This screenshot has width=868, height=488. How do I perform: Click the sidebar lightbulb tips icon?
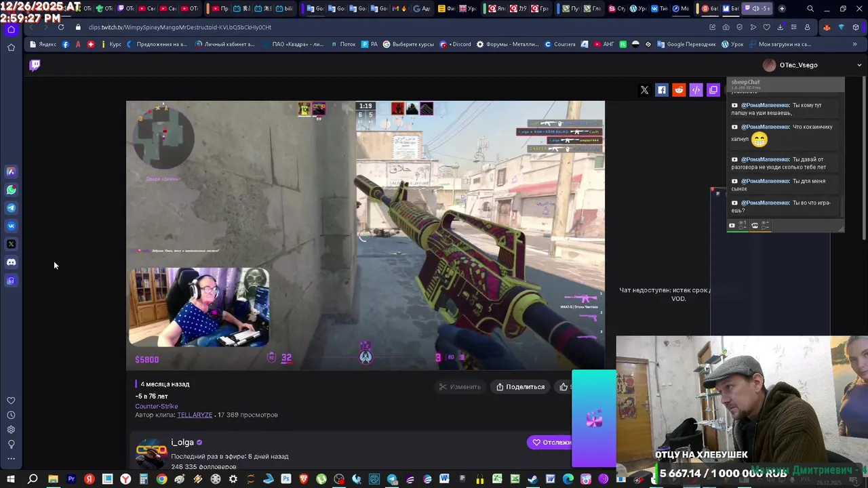click(11, 445)
